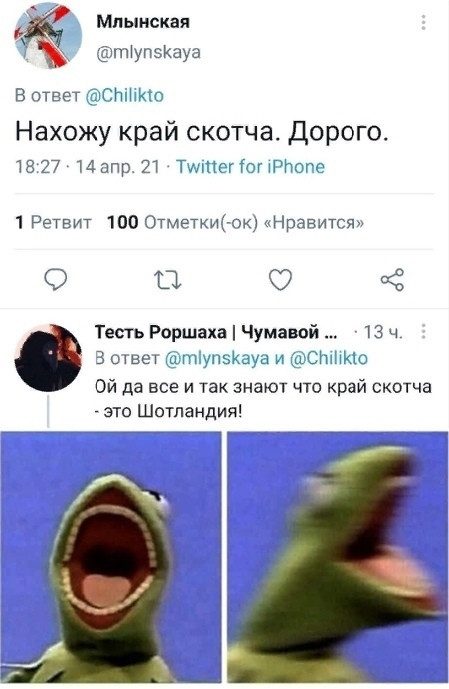Tap the retweet arrows icon
Viewport: 449px width, 689px height.
[x=167, y=280]
